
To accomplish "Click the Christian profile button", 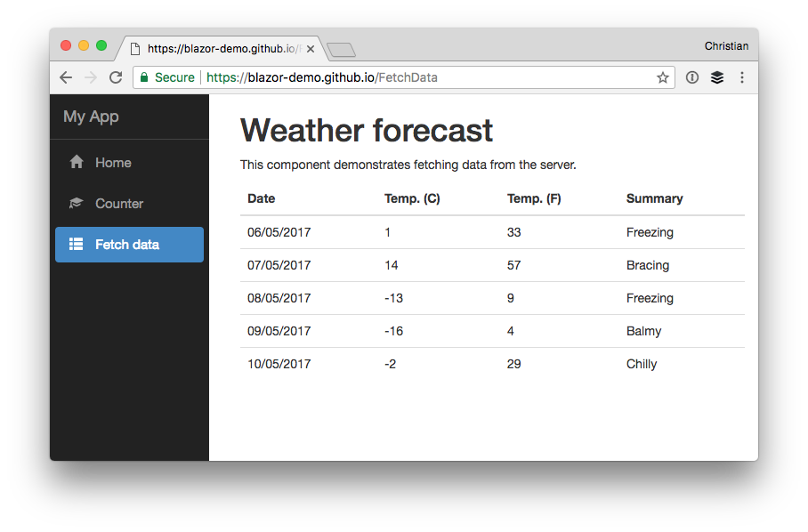I will click(726, 46).
